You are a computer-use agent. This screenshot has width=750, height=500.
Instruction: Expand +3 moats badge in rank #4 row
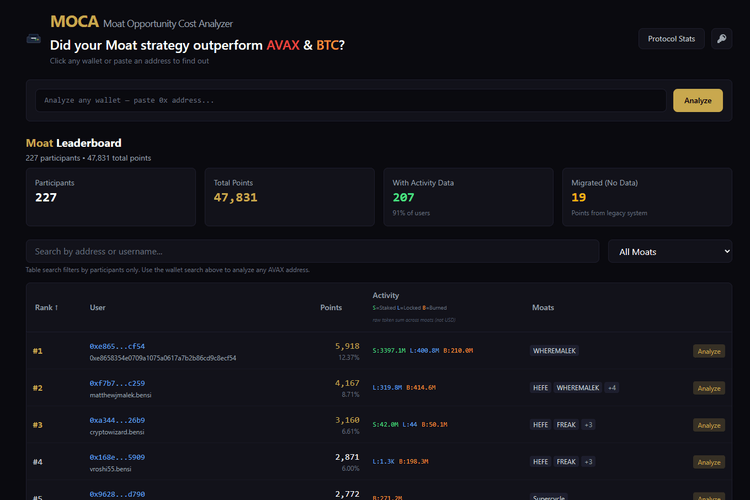pos(588,462)
